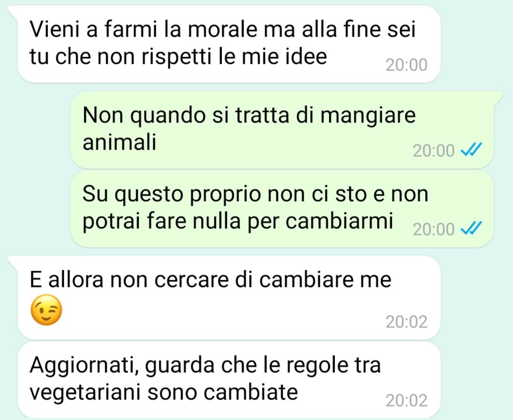The width and height of the screenshot is (513, 420).
Task: Click 20:00 timestamp on first received message
Action: (x=406, y=65)
